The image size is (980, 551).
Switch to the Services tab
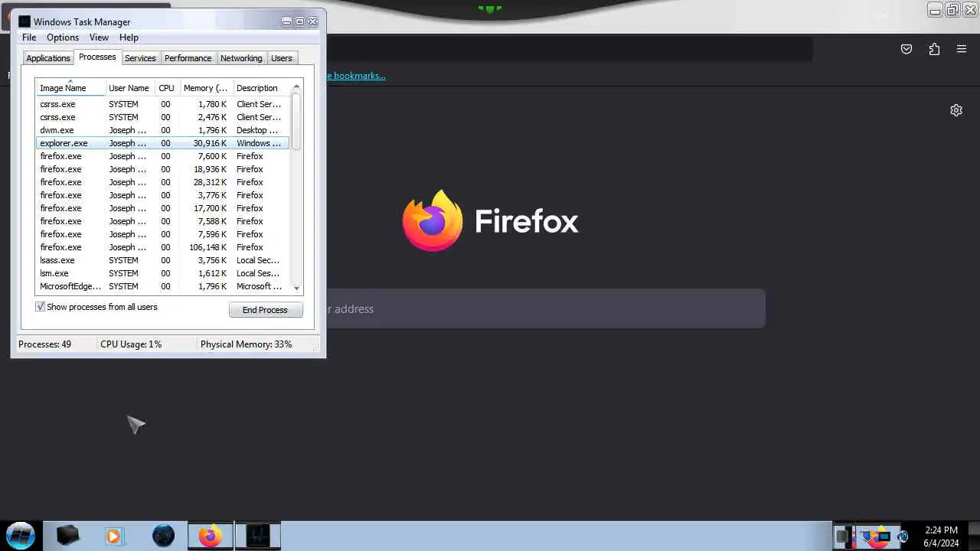click(x=140, y=58)
